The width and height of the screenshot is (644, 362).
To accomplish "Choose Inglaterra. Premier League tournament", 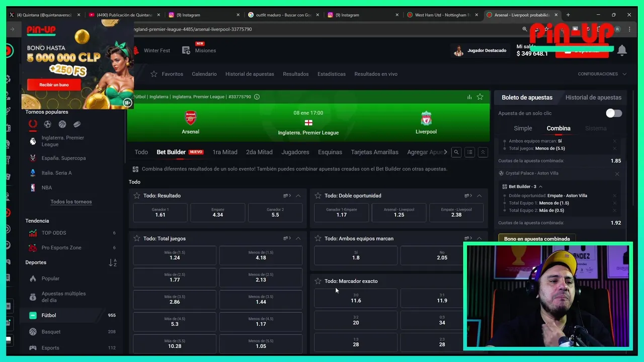I will point(72,141).
